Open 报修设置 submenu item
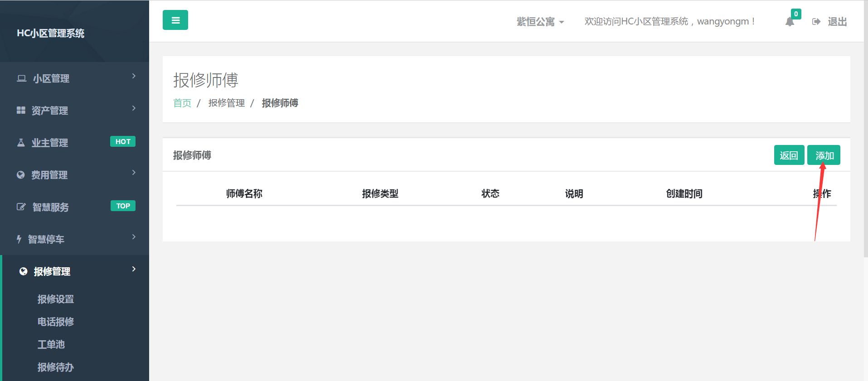 [x=56, y=299]
